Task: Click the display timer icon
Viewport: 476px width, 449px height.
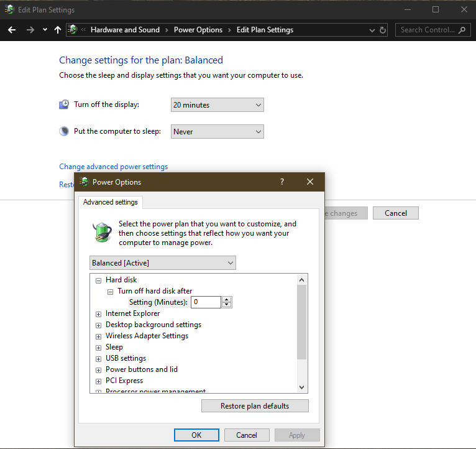Action: point(64,104)
